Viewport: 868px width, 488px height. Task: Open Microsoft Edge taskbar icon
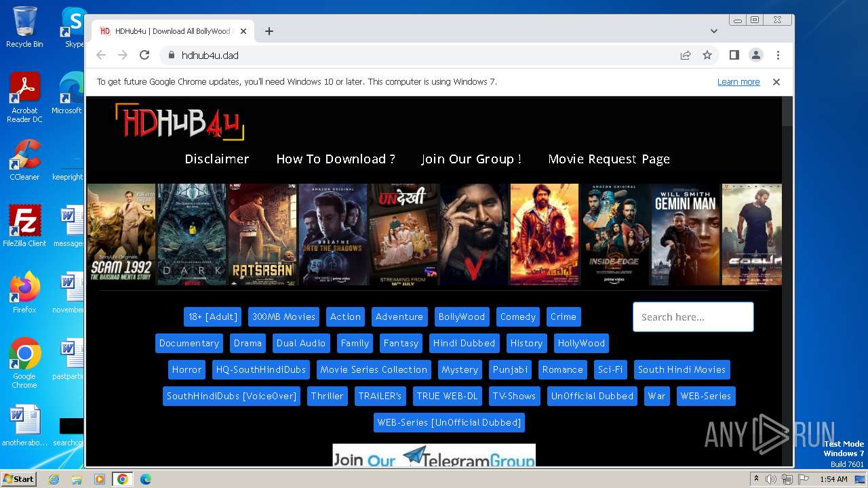(x=145, y=479)
